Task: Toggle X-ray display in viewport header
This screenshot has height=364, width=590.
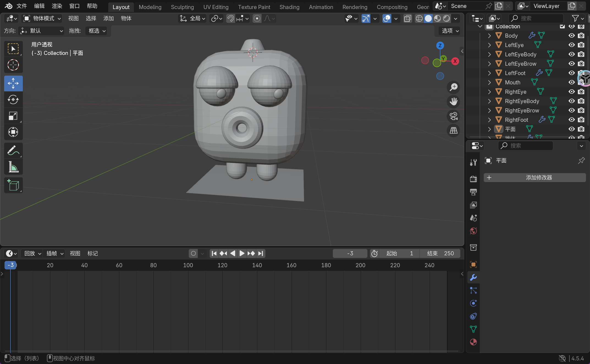Action: tap(407, 18)
